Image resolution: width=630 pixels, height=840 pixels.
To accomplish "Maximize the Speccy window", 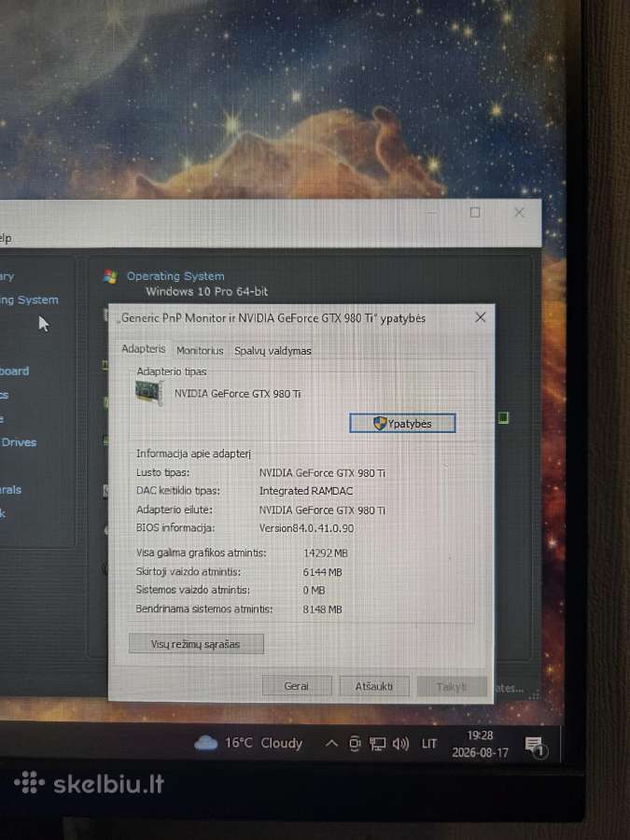I will point(475,213).
